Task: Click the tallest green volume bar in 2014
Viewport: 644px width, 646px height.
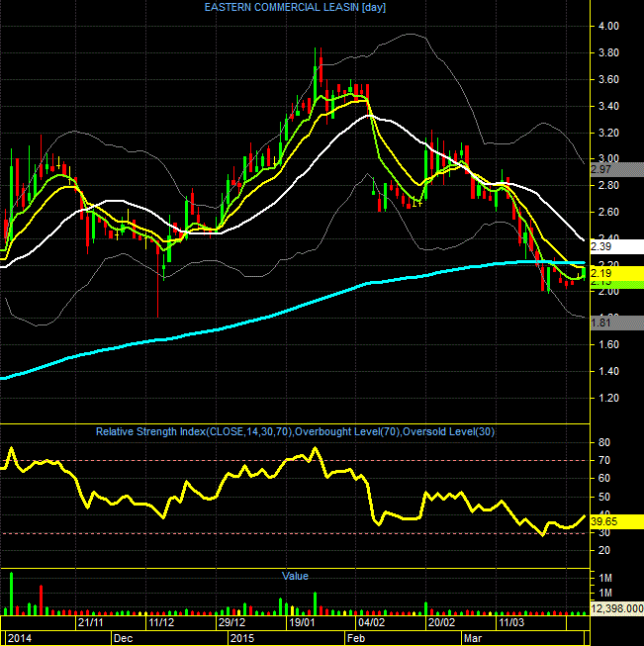Action: (x=11, y=594)
